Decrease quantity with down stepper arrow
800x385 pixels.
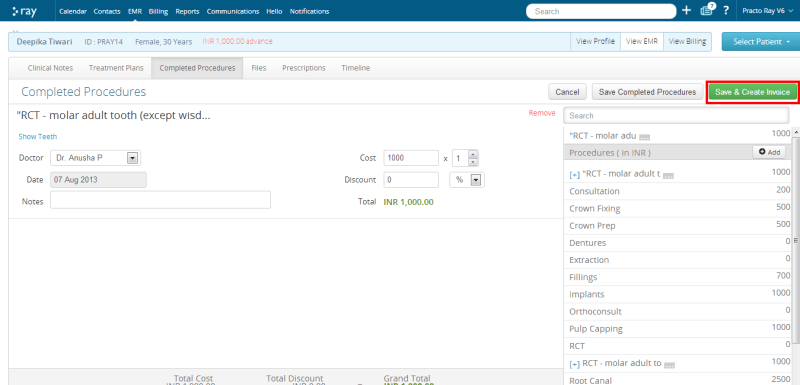pos(473,162)
